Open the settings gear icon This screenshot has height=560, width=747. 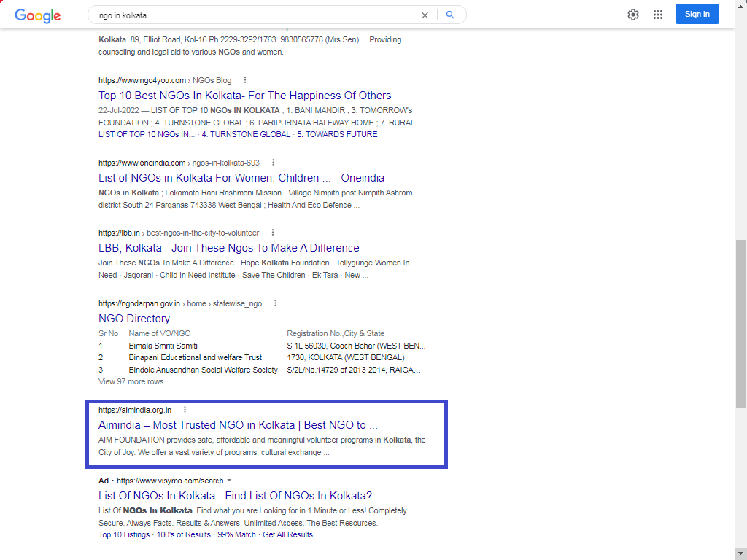point(632,15)
